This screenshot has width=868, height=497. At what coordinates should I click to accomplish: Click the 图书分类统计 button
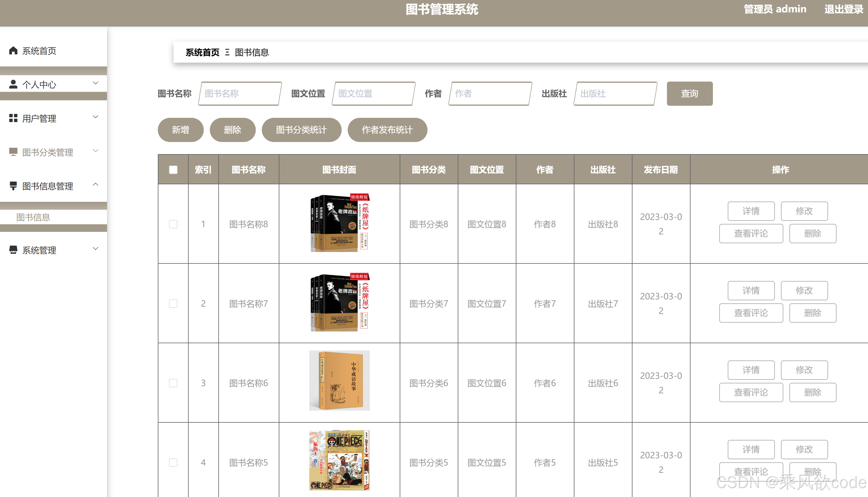(x=301, y=130)
